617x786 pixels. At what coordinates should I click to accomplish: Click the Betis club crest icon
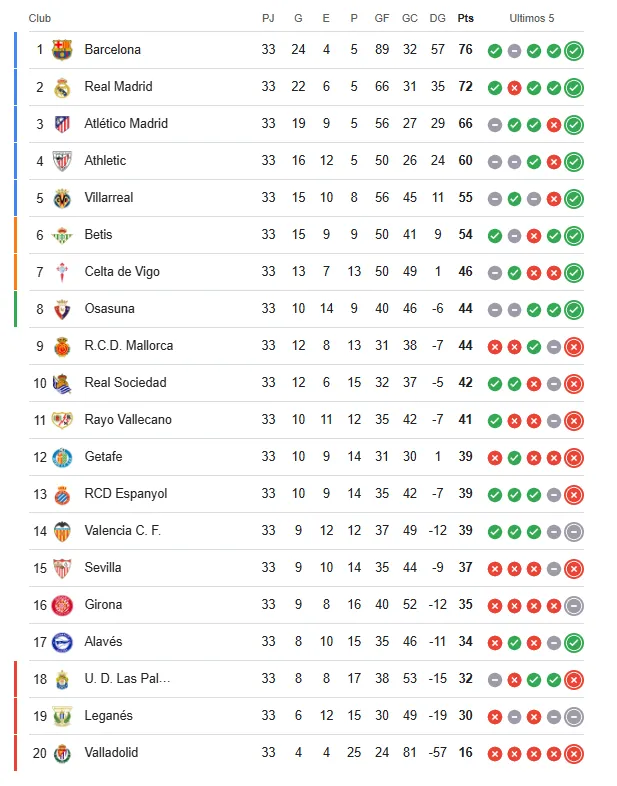pos(62,235)
